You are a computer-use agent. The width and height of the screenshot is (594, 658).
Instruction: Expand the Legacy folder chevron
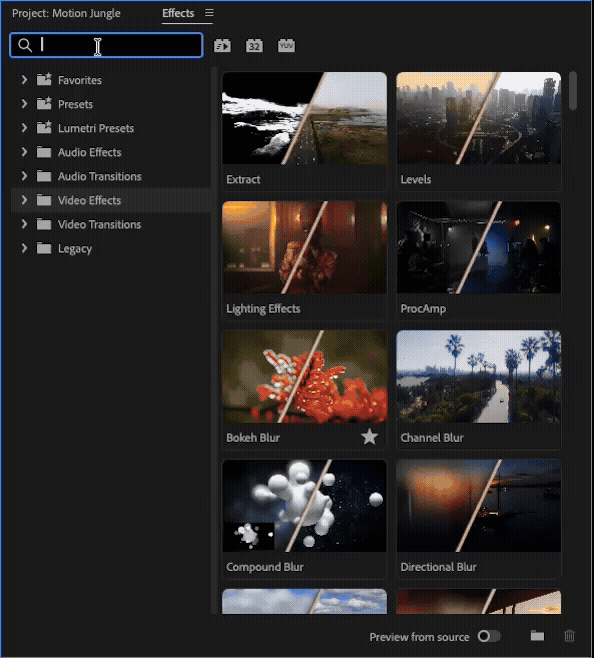click(24, 248)
